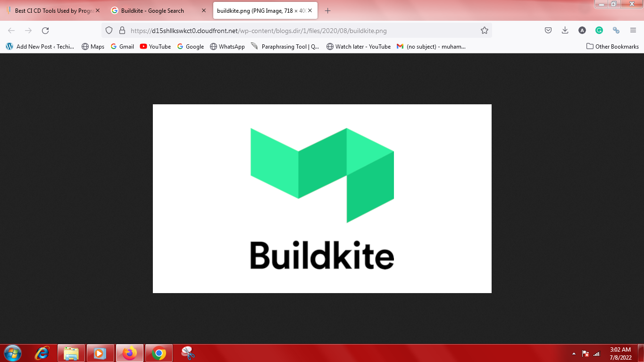Open the network signal tray icon
The width and height of the screenshot is (644, 362).
[x=597, y=354]
